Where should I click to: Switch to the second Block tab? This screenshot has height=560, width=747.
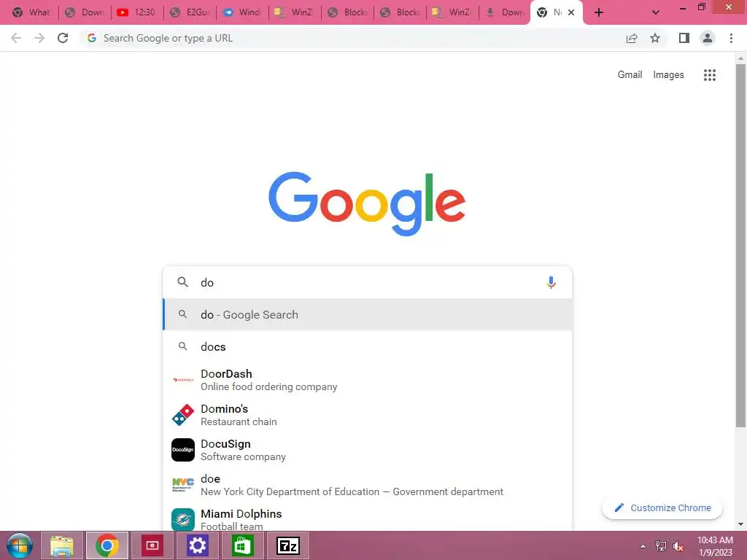tap(399, 12)
